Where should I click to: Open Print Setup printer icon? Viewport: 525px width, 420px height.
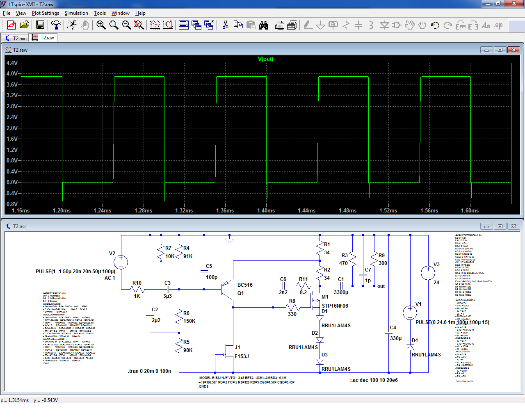coord(279,25)
